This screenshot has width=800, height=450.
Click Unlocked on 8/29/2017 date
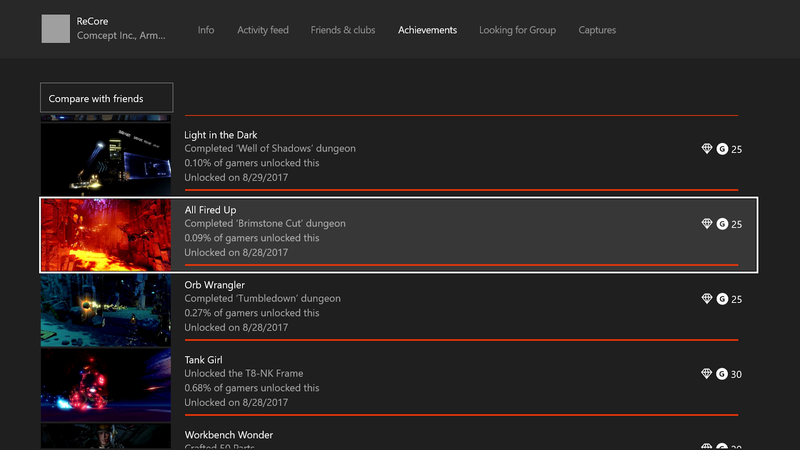click(x=236, y=178)
